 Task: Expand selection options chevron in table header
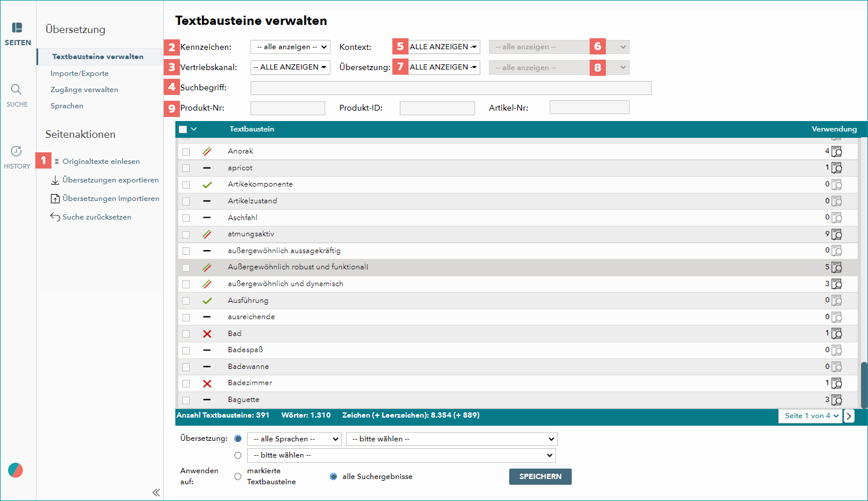[x=194, y=129]
